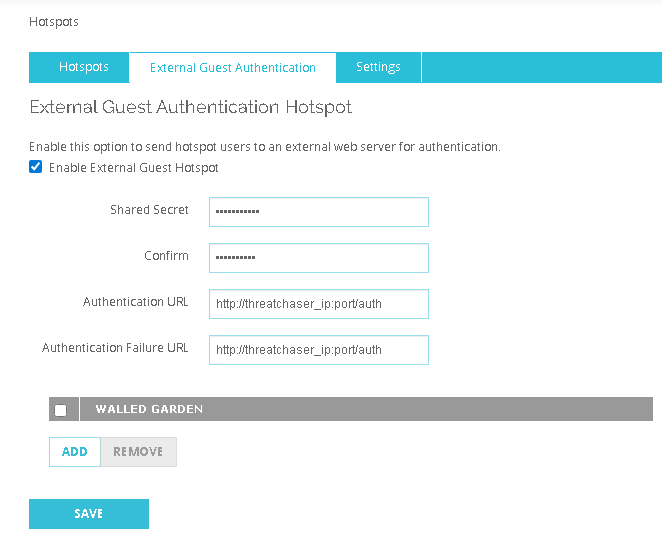662x556 pixels.
Task: Click the WALLED GARDEN column header
Action: (x=149, y=409)
